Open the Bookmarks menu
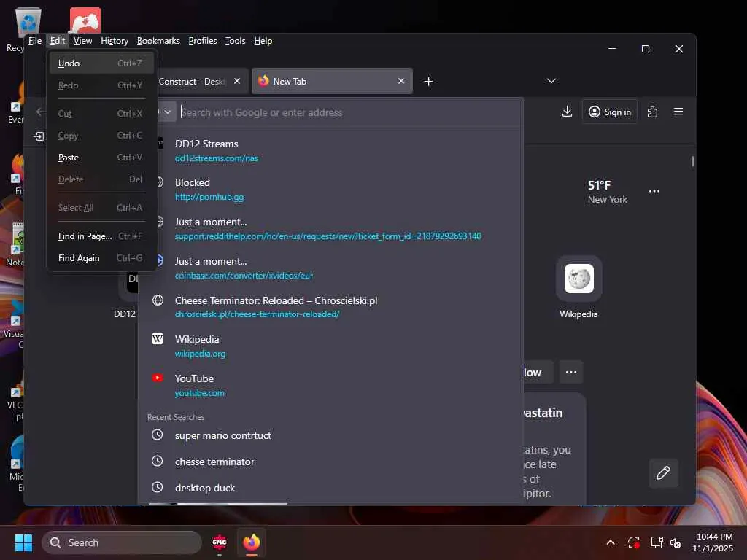Screen dimensions: 747x560 158,41
